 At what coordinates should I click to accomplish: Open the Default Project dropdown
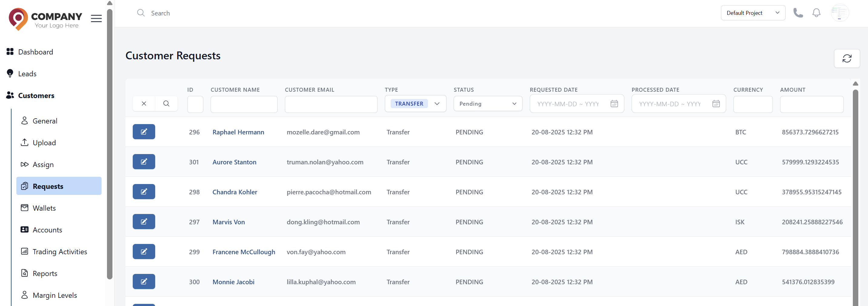point(753,13)
